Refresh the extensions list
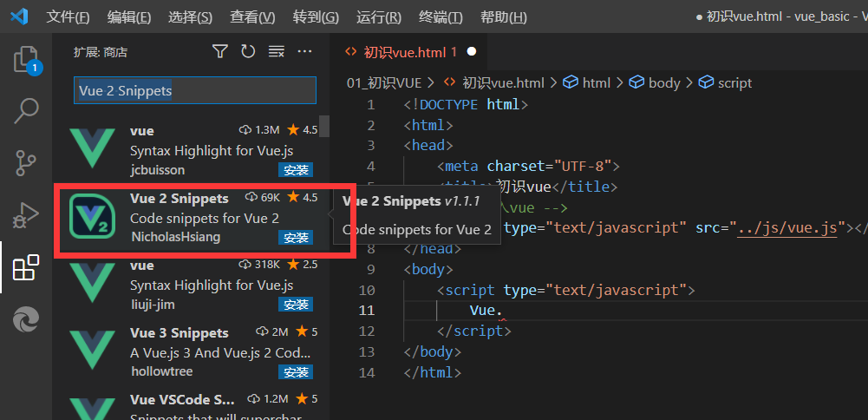This screenshot has width=868, height=420. pyautogui.click(x=248, y=52)
